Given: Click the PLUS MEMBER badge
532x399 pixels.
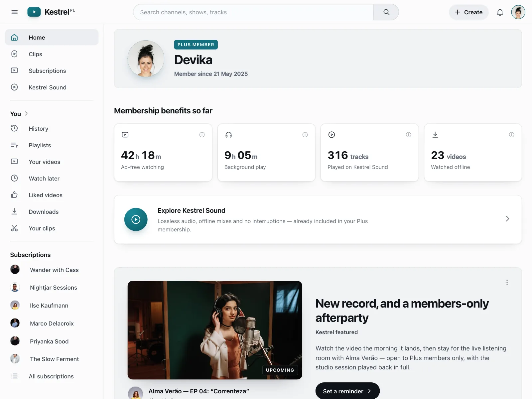Looking at the screenshot, I should pos(196,45).
